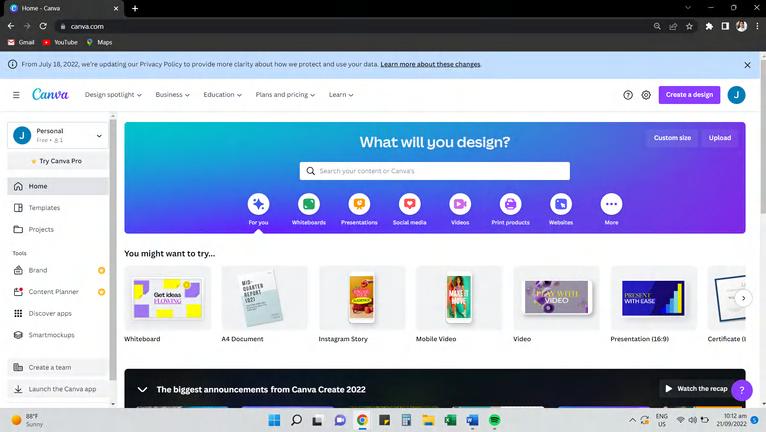Click the Create a design button
This screenshot has height=432, width=766.
pos(689,95)
